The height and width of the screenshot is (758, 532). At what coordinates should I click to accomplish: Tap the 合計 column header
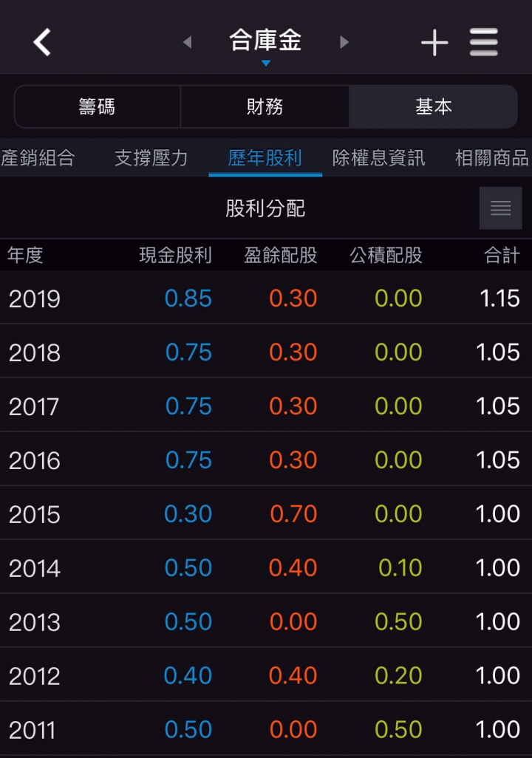[x=502, y=255]
